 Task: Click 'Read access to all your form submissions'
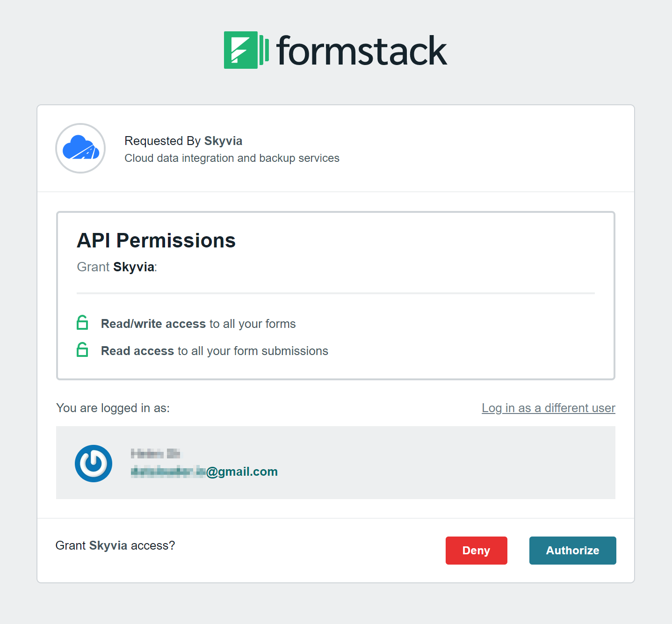click(215, 351)
